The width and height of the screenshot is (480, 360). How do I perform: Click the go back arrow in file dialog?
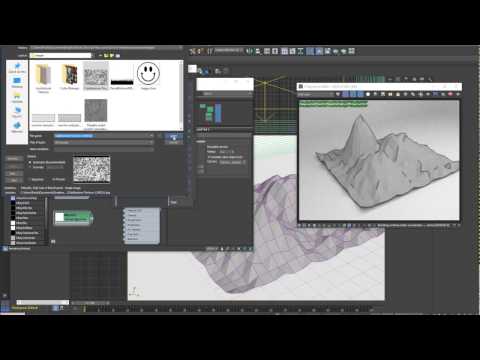pyautogui.click(x=100, y=55)
